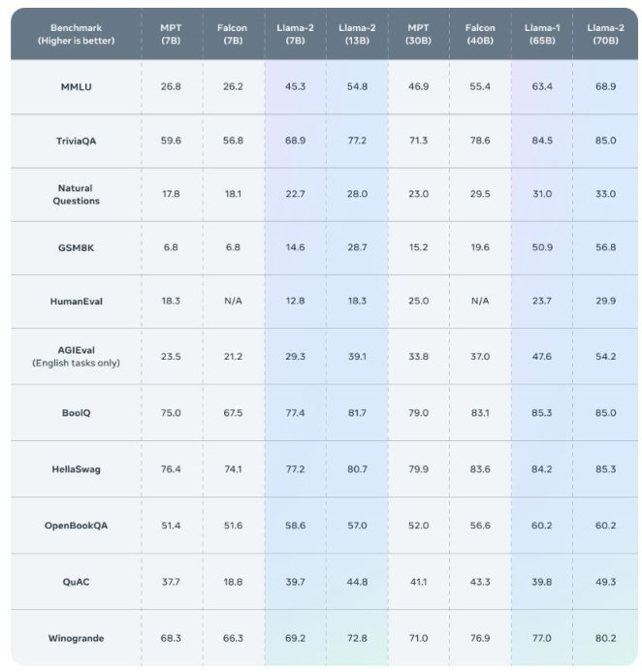The height and width of the screenshot is (672, 642).
Task: Select the Llama-2 (13B) column header
Action: [357, 35]
